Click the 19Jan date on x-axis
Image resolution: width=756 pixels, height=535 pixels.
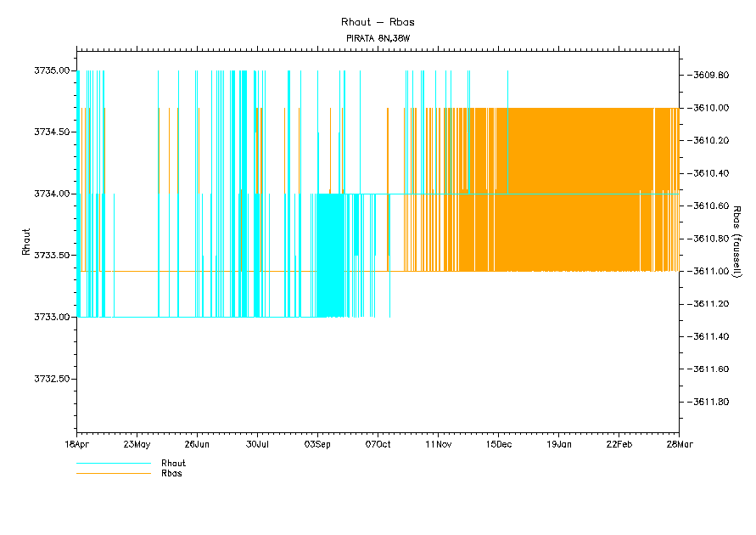click(558, 443)
